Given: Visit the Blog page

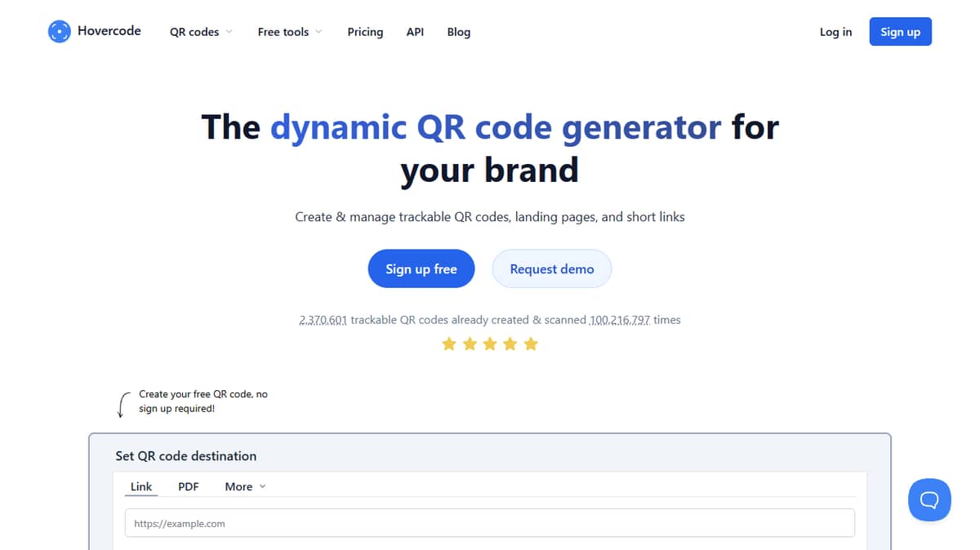Looking at the screenshot, I should click(x=459, y=32).
